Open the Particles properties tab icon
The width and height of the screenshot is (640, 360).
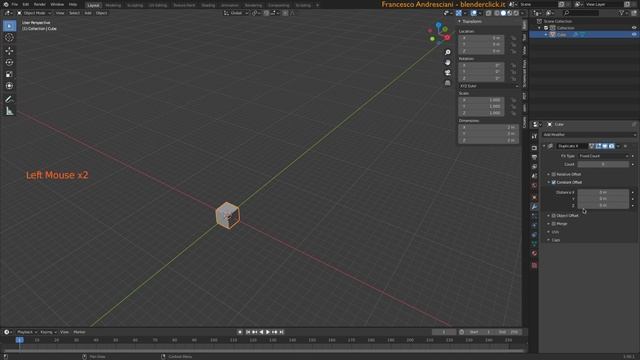point(534,216)
